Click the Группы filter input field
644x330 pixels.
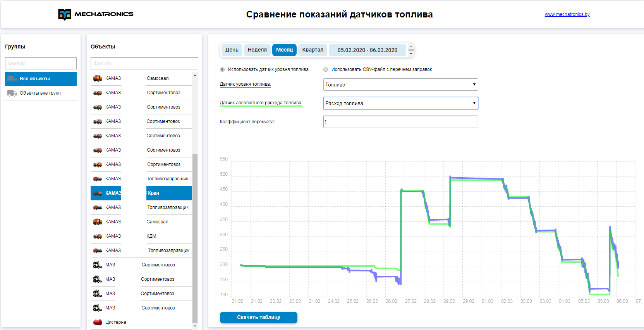click(x=41, y=64)
